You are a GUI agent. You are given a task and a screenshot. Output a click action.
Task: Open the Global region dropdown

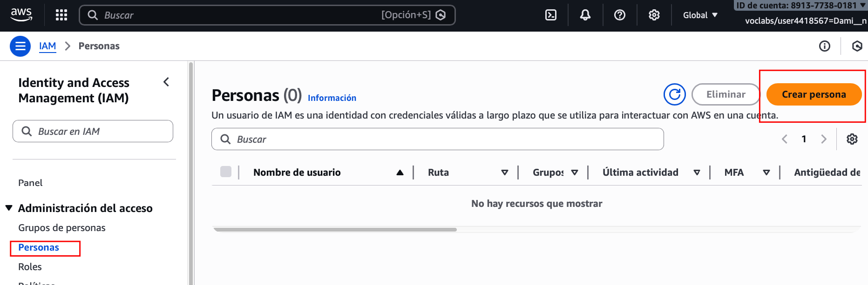click(x=700, y=15)
